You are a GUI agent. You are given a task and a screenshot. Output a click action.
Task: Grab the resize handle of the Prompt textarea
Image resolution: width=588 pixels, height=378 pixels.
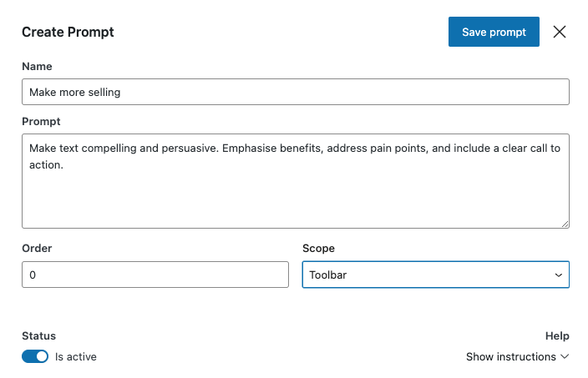click(565, 224)
